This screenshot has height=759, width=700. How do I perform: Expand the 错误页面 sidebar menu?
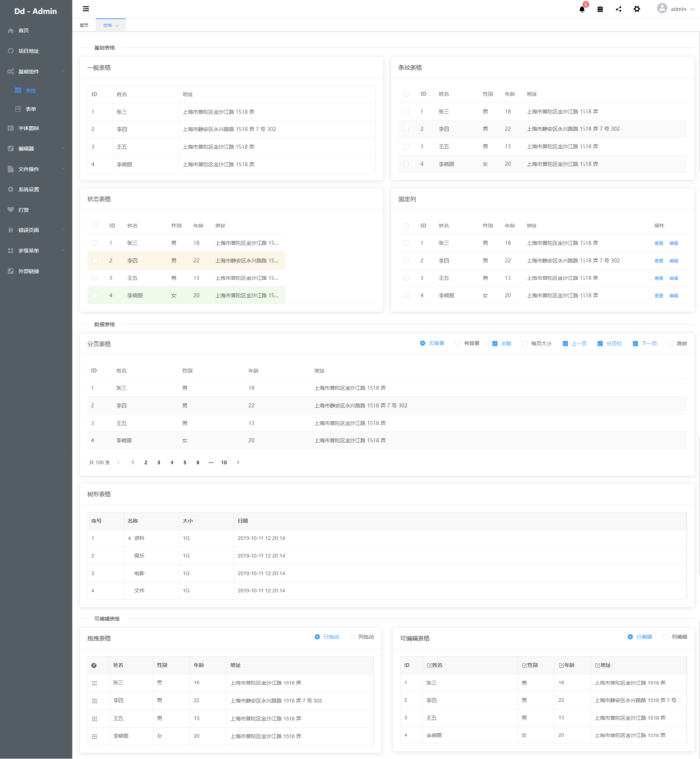[x=36, y=230]
